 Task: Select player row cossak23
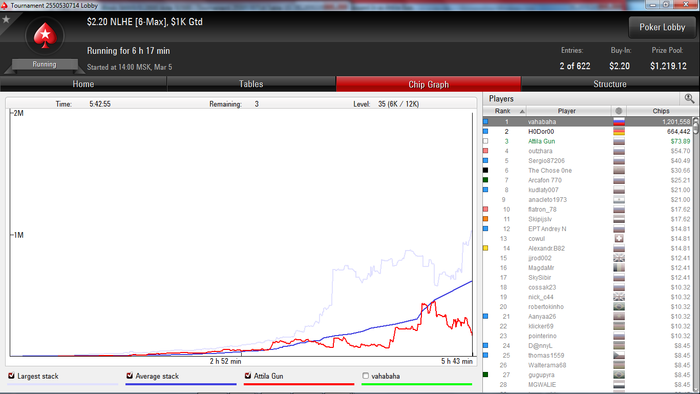pyautogui.click(x=588, y=287)
